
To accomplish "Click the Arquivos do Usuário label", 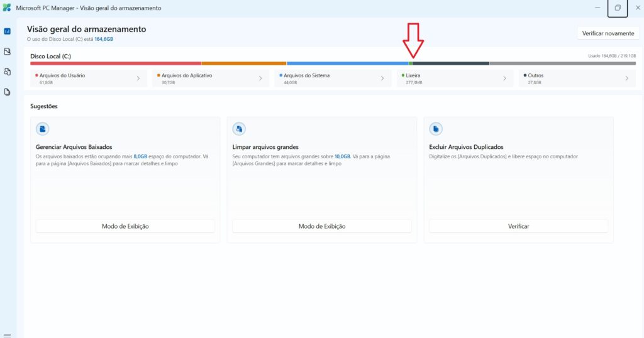I will pyautogui.click(x=62, y=75).
